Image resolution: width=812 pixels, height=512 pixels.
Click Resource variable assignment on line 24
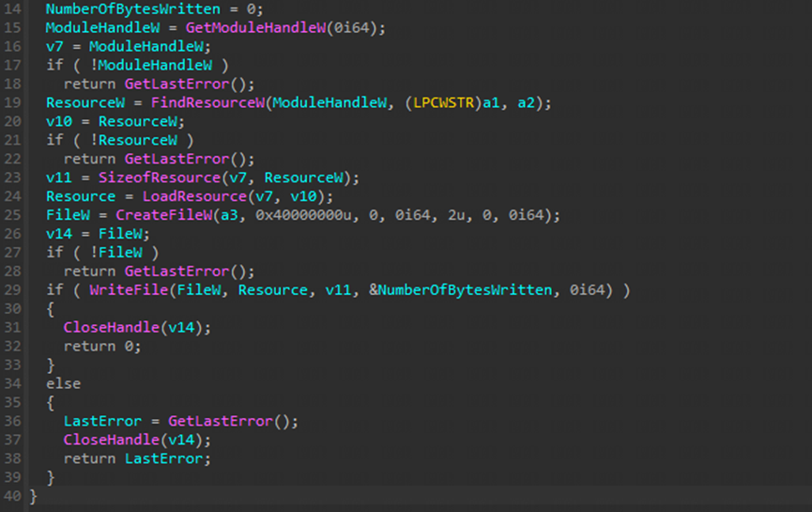81,196
